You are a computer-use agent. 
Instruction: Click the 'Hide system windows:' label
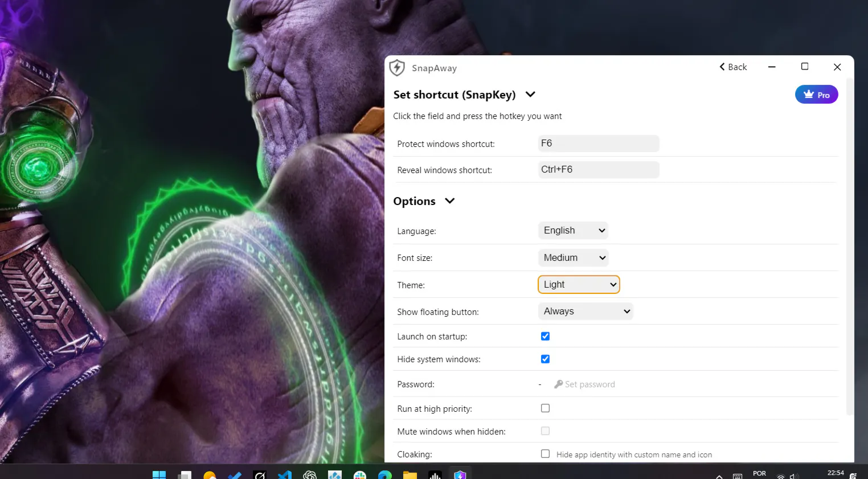[x=439, y=359]
